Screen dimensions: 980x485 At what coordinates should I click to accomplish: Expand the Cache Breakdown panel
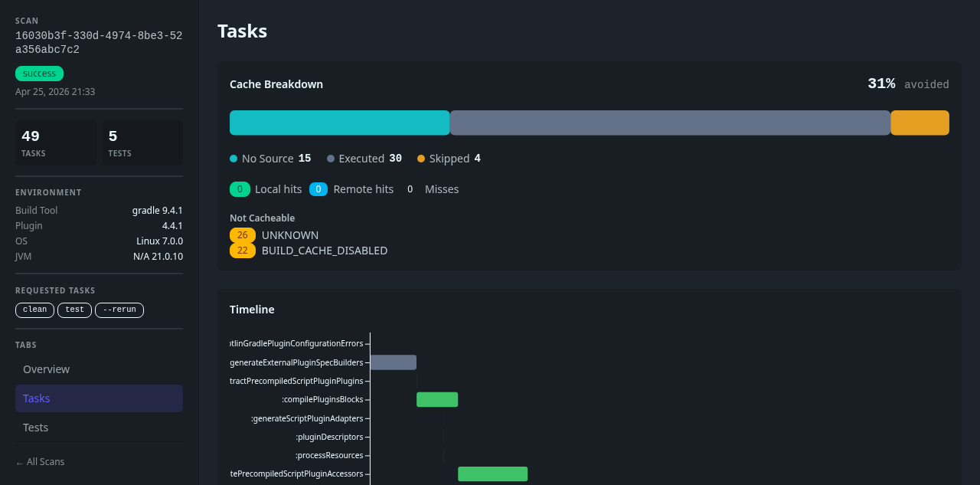click(x=276, y=84)
